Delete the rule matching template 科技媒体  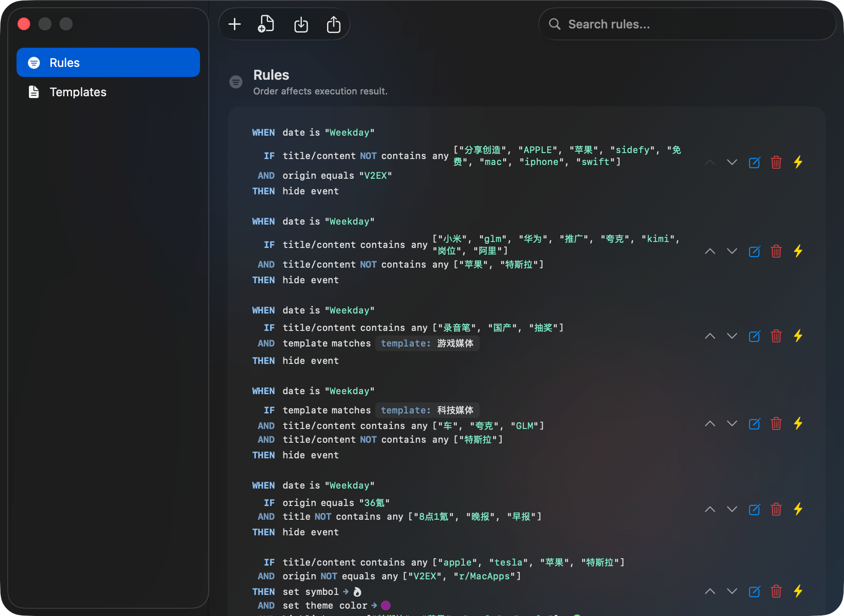point(776,423)
